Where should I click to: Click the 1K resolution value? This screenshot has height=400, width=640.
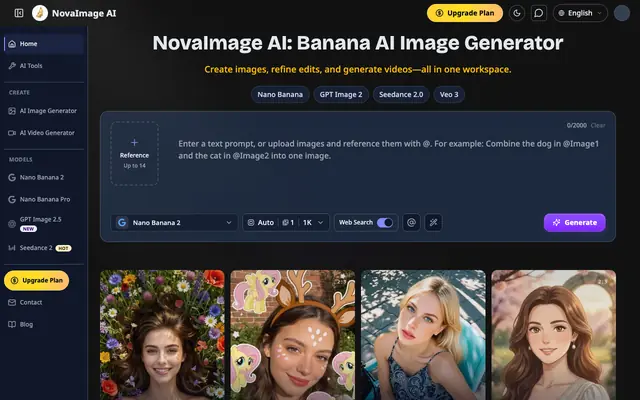click(307, 222)
